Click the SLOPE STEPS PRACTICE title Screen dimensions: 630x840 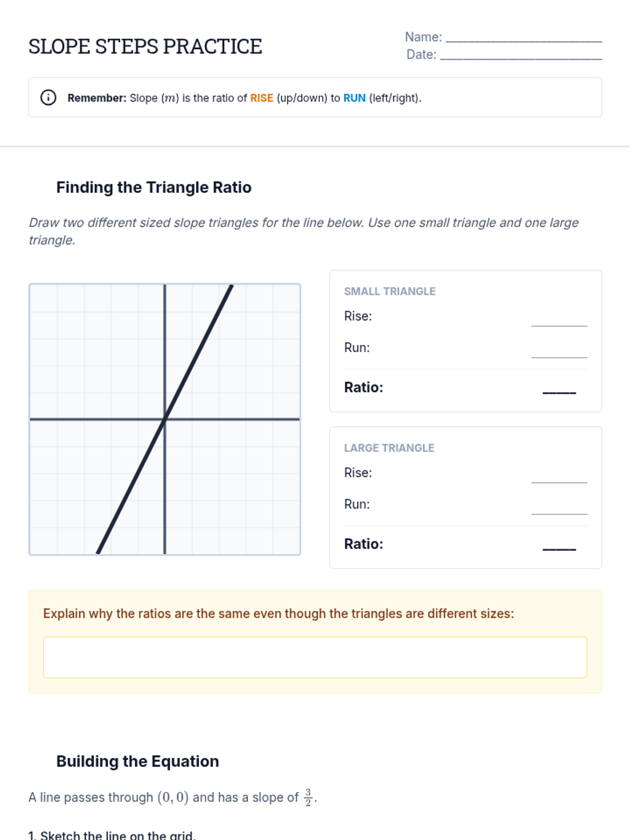click(x=145, y=46)
